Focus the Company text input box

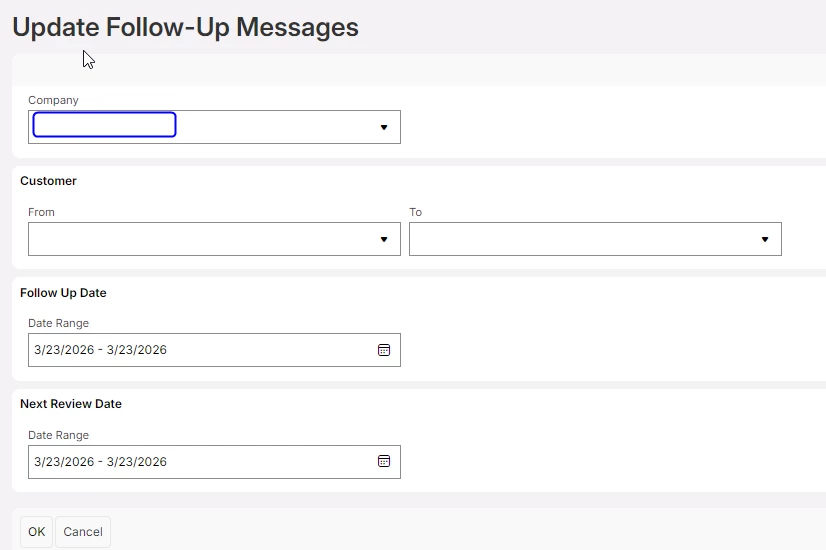(105, 125)
